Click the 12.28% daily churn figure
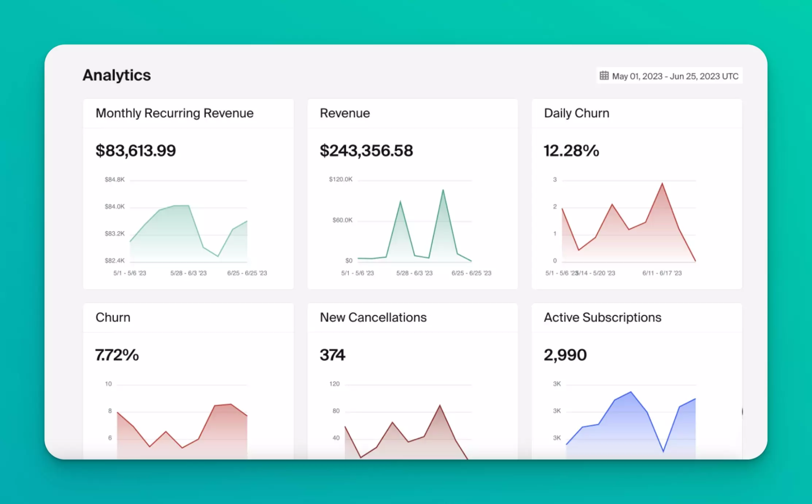The width and height of the screenshot is (812, 504). point(571,151)
